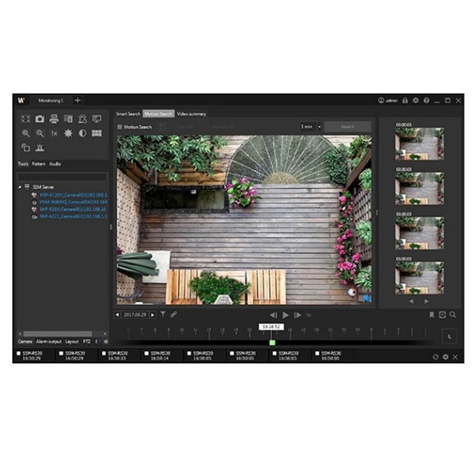The image size is (476, 476).
Task: Toggle fullscreen view icon in tools
Action: pyautogui.click(x=25, y=119)
